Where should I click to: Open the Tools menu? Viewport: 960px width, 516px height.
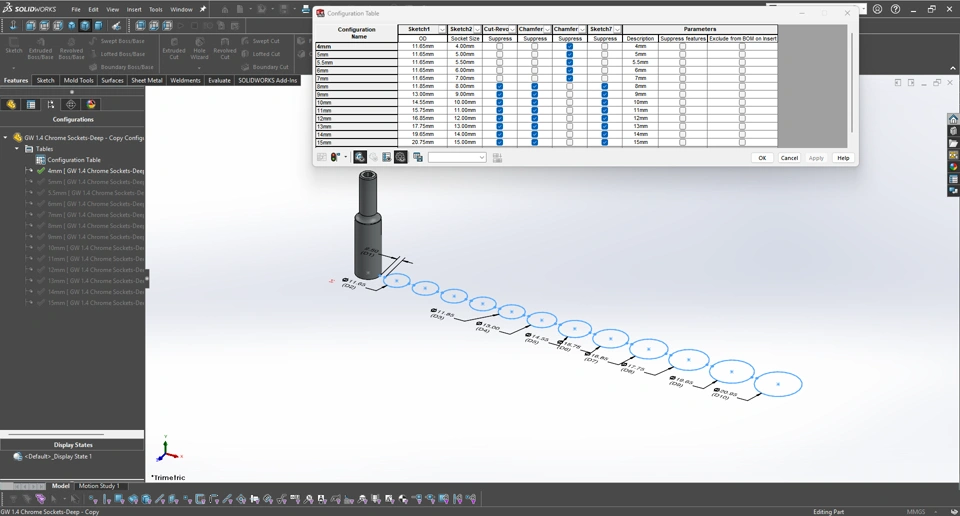tap(156, 10)
